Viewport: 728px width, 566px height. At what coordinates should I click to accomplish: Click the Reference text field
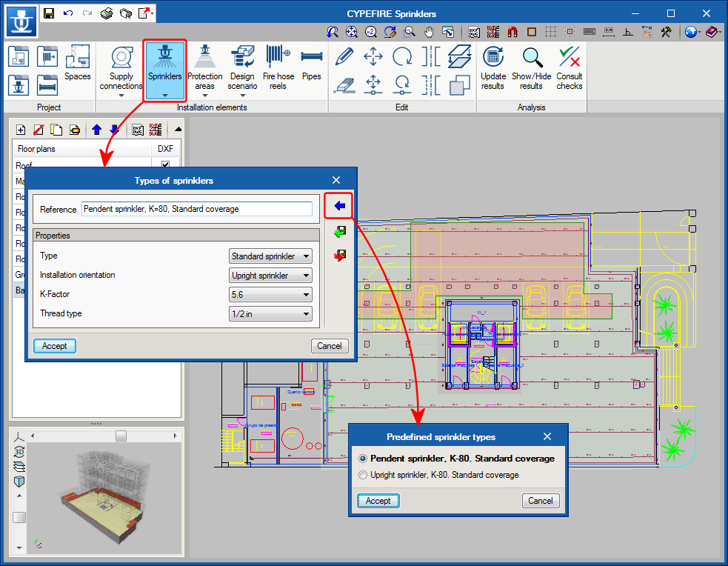click(197, 210)
